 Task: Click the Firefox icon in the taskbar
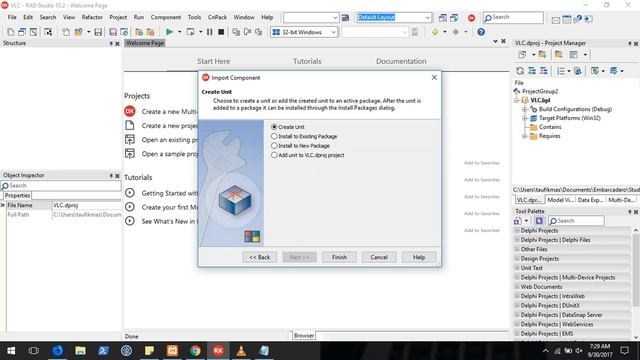58,351
